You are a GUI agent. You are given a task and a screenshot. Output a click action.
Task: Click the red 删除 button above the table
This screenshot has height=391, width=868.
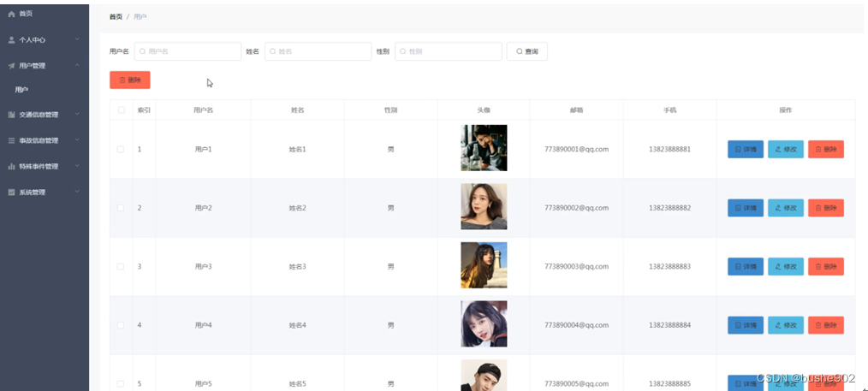[x=130, y=80]
